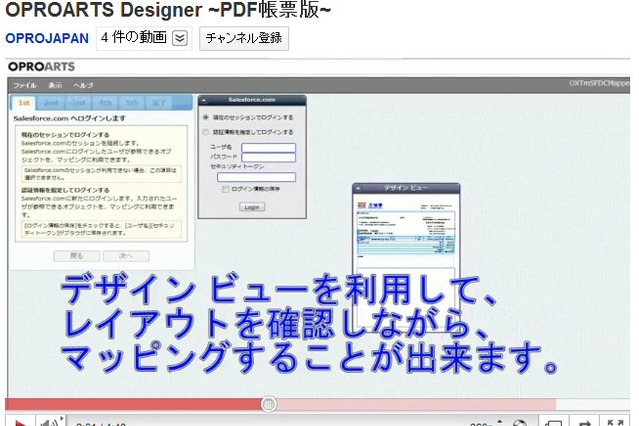Select the 1st wizard tab
Viewport: 639px width, 426px height.
click(24, 103)
